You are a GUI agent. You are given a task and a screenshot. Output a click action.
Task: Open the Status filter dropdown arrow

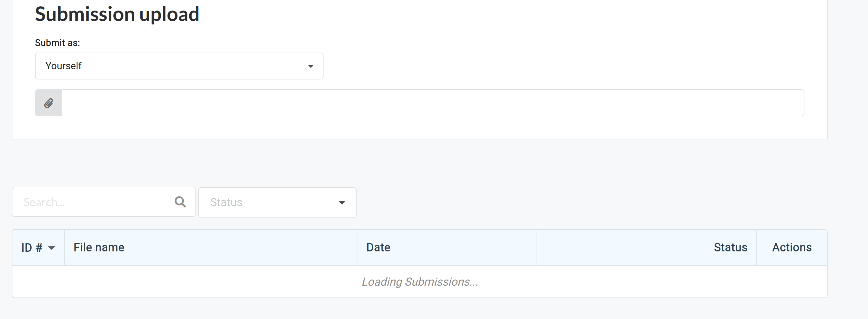[342, 203]
